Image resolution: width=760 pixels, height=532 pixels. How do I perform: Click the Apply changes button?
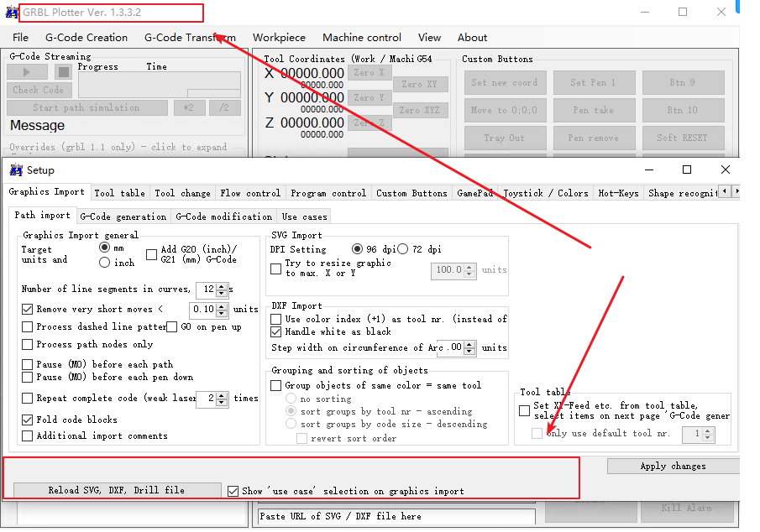click(673, 467)
